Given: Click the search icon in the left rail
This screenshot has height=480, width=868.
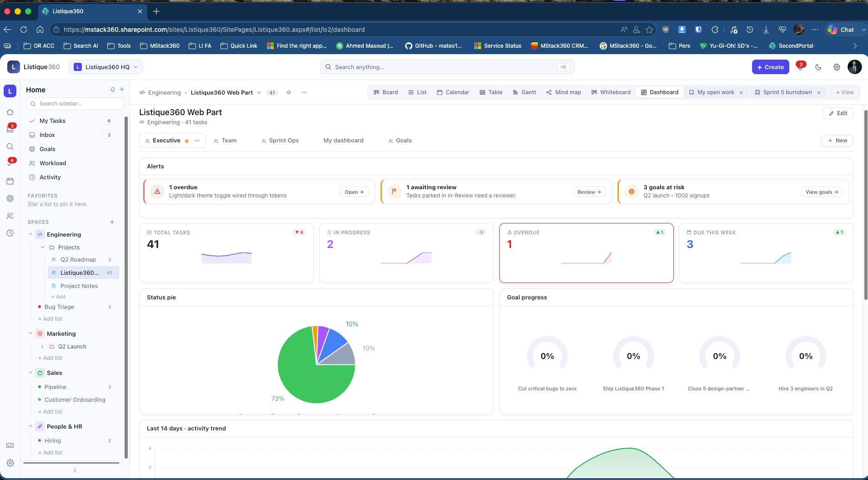Looking at the screenshot, I should (10, 147).
